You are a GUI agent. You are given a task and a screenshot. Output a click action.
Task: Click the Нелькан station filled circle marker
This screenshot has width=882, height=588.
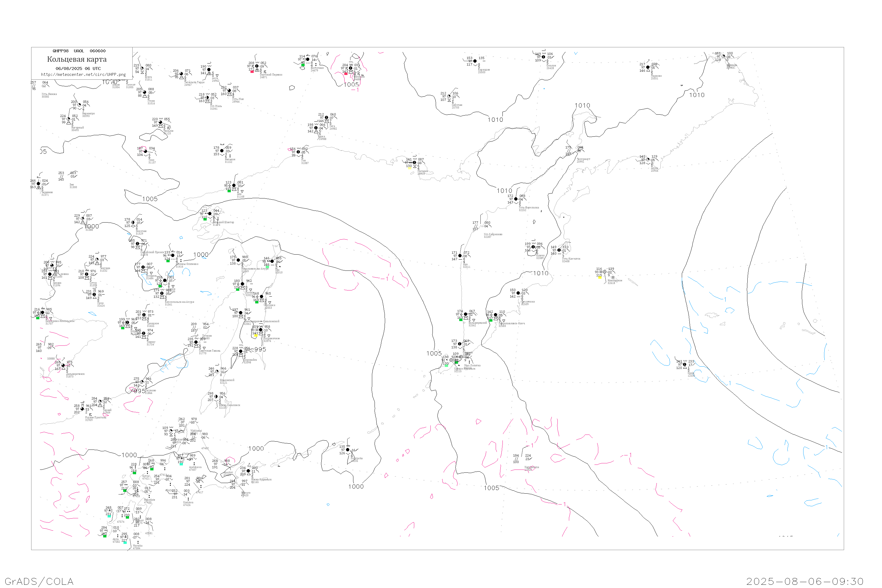coord(222,151)
